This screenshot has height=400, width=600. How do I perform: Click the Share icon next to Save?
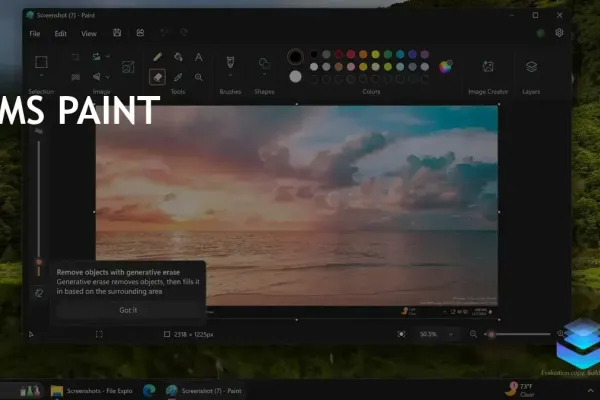coord(140,33)
